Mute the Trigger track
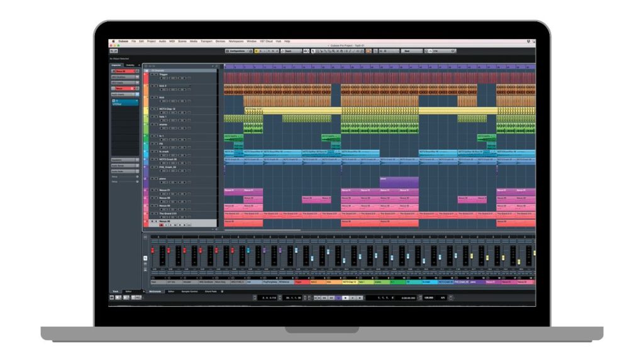The width and height of the screenshot is (644, 362). (152, 74)
